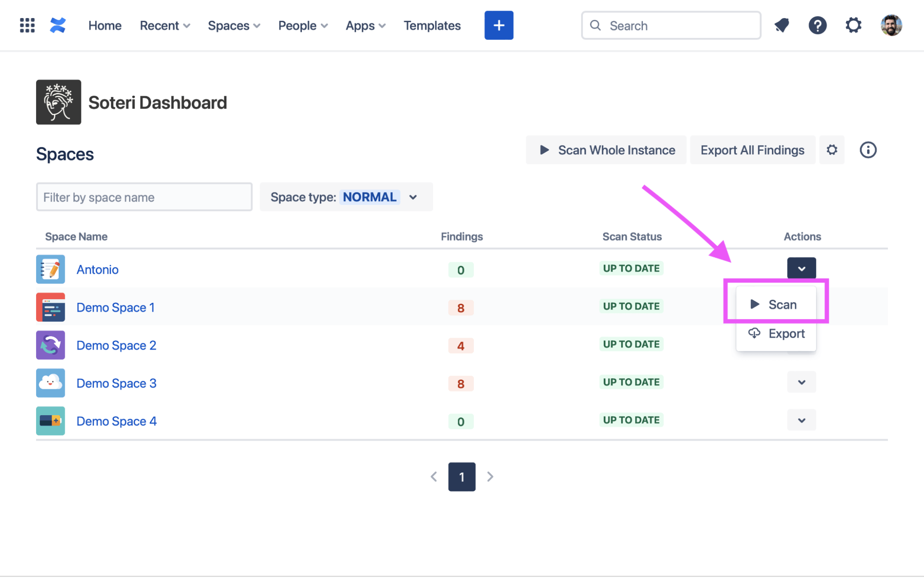Open user profile avatar
Screen dimensions: 924x578
click(891, 25)
